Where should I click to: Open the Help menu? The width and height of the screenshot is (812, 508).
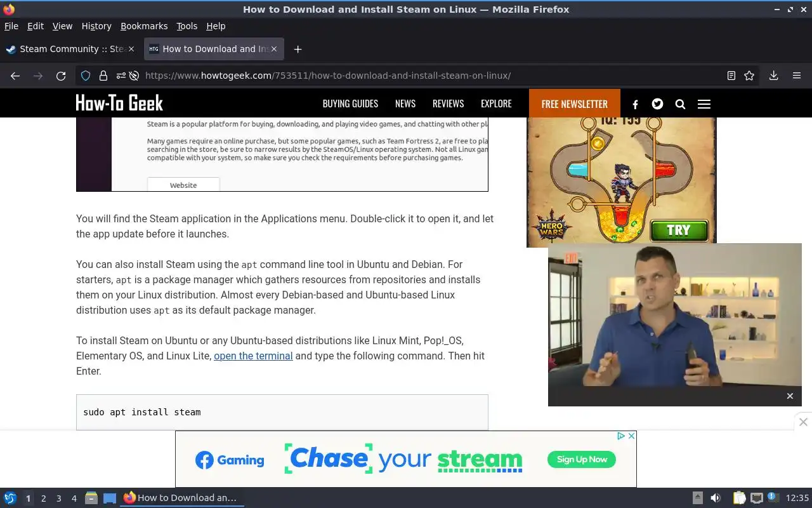pyautogui.click(x=216, y=26)
